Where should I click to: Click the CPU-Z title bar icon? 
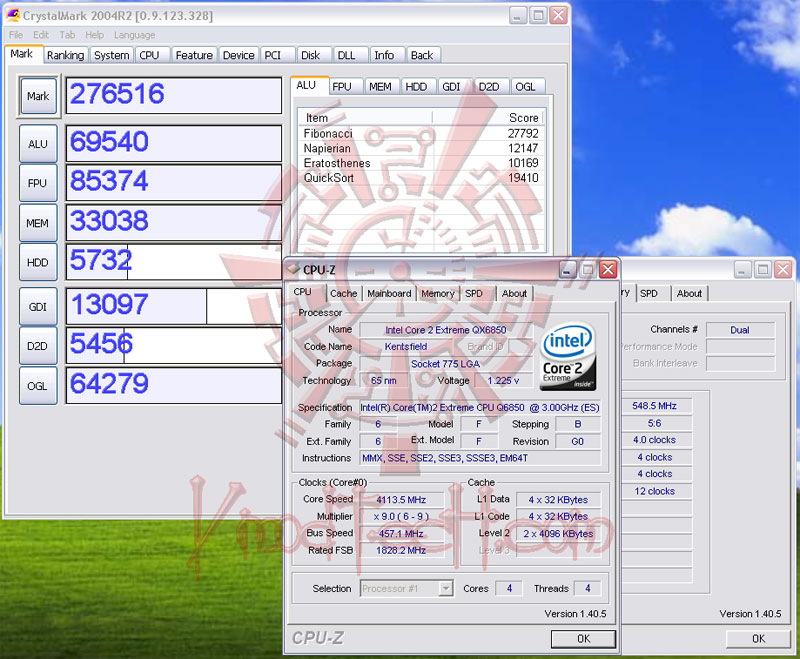294,269
